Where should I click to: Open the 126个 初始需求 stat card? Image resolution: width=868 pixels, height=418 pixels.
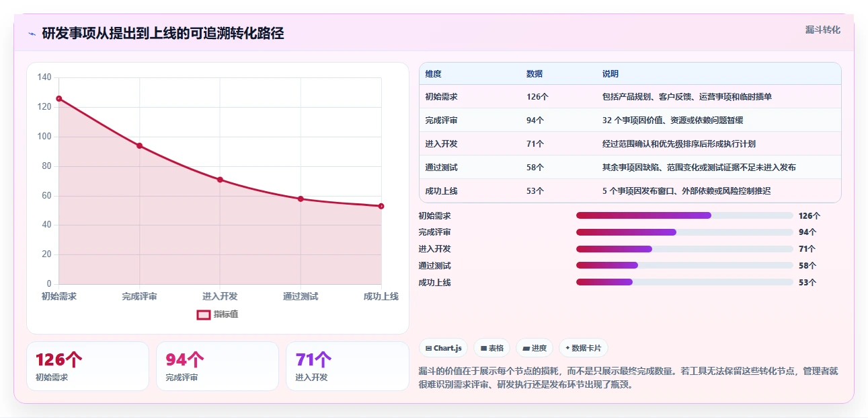click(x=87, y=366)
